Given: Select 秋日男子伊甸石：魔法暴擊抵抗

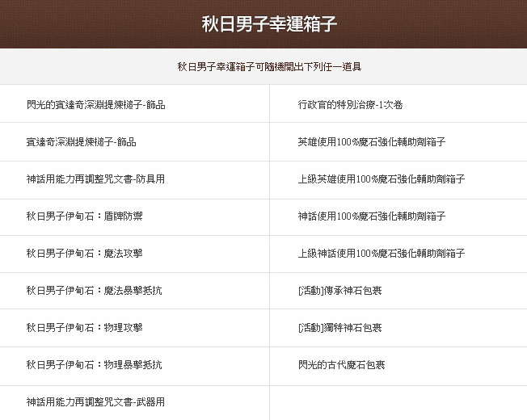Looking at the screenshot, I should click(x=94, y=291).
